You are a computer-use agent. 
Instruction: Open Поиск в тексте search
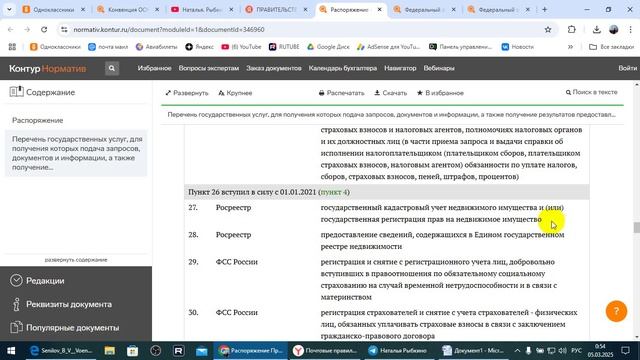[x=591, y=92]
